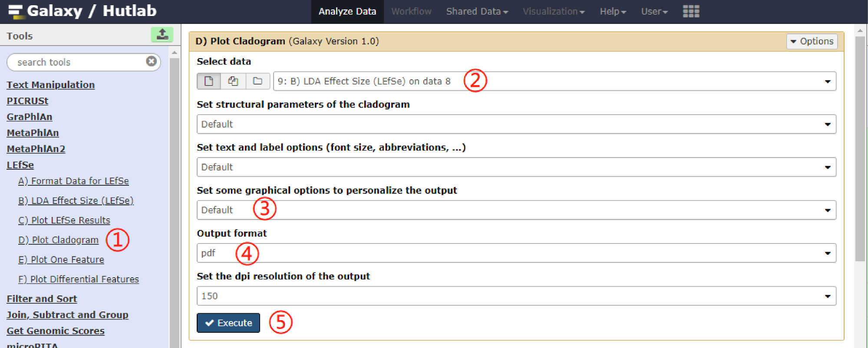The image size is (868, 348).
Task: Expand the structural parameters dropdown
Action: pos(516,124)
